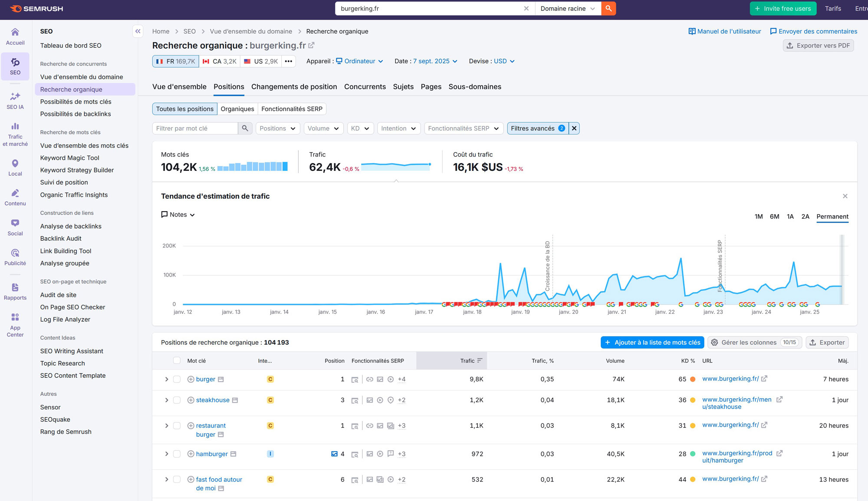Tick the steakhouse row checkbox
Image resolution: width=868 pixels, height=501 pixels.
(177, 400)
